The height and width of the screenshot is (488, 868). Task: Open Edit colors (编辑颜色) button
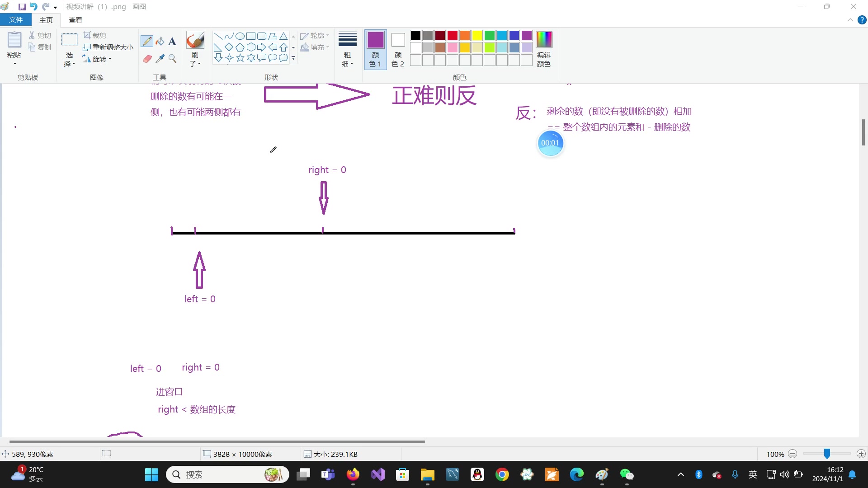tap(544, 49)
